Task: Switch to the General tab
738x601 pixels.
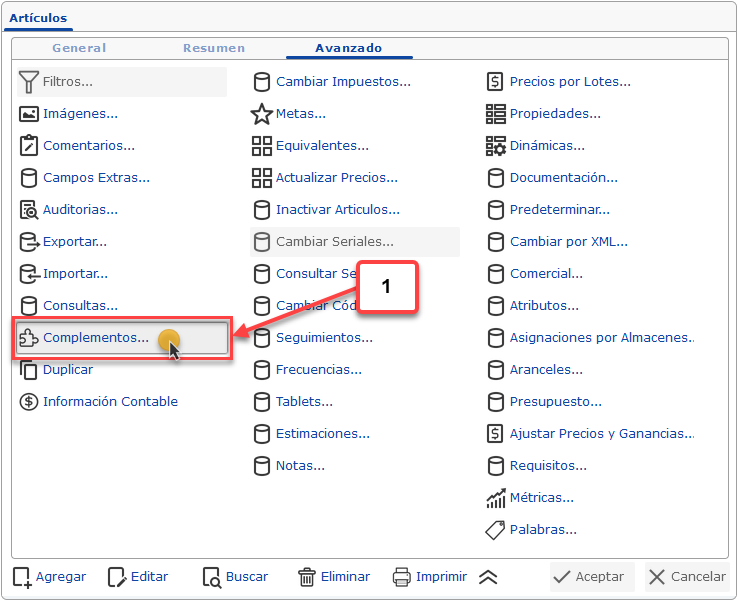Action: click(x=79, y=48)
